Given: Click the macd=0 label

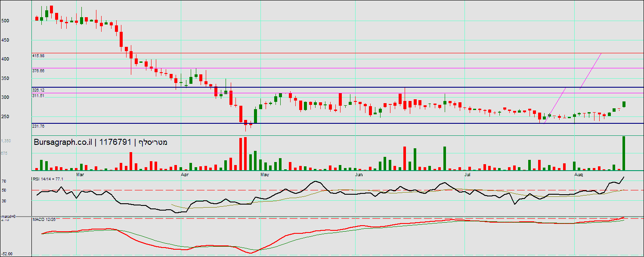Looking at the screenshot, I should tap(8, 216).
